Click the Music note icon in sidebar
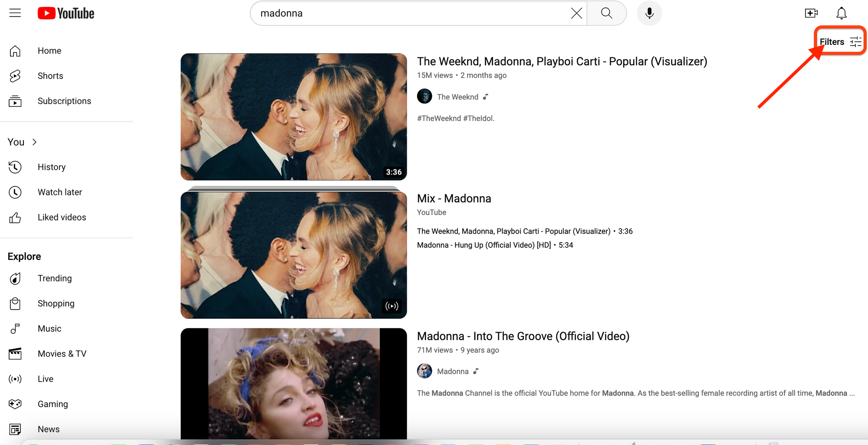Image resolution: width=868 pixels, height=445 pixels. tap(15, 329)
